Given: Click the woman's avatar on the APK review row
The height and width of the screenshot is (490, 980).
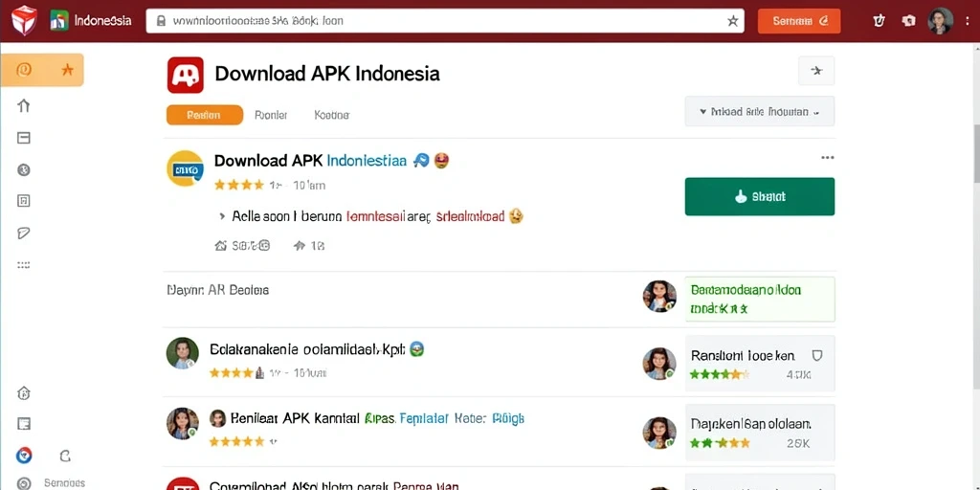Looking at the screenshot, I should (x=183, y=424).
